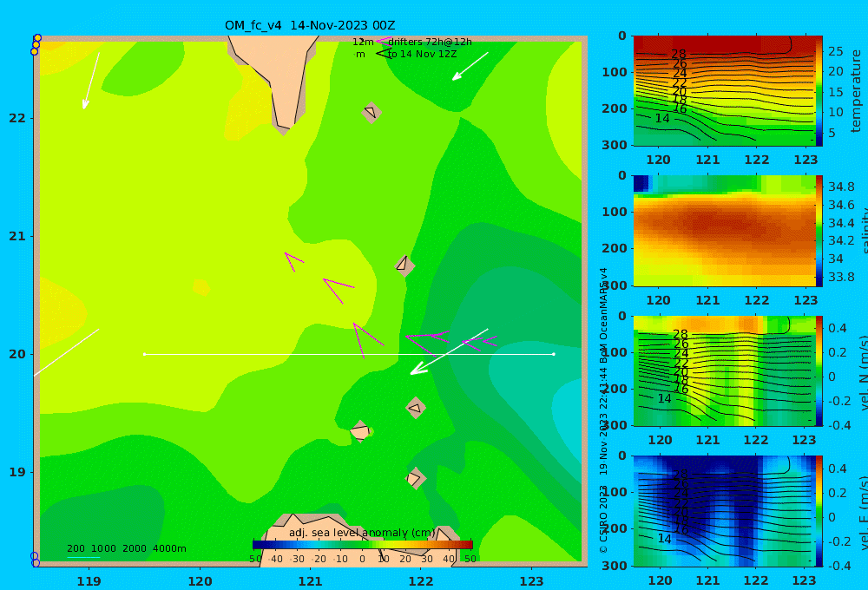Click the black arrow symbol beside 'to 14 Nov 12Z'
Viewport: 868px width, 590px height.
(x=384, y=54)
